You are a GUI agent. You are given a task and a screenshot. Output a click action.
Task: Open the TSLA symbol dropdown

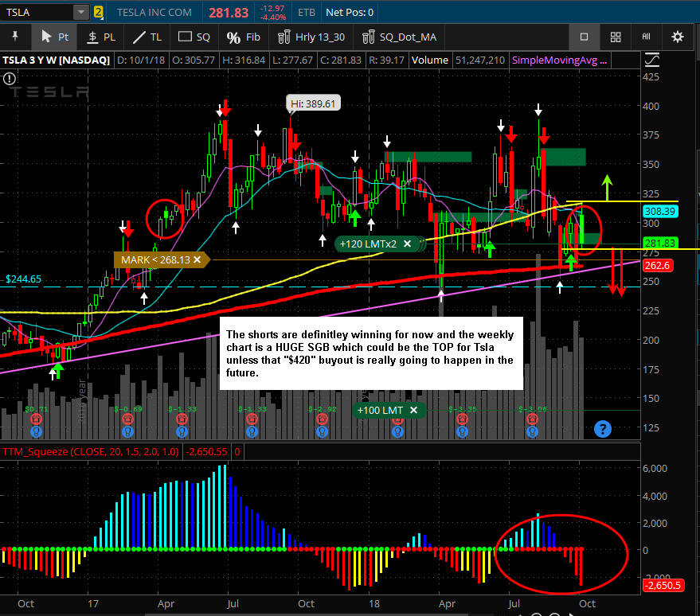tap(81, 12)
